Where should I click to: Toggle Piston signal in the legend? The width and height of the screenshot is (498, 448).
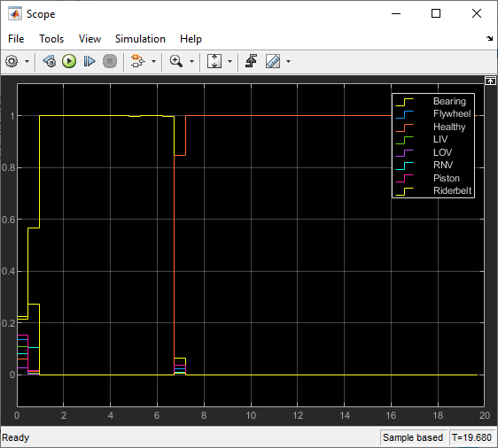pos(447,178)
